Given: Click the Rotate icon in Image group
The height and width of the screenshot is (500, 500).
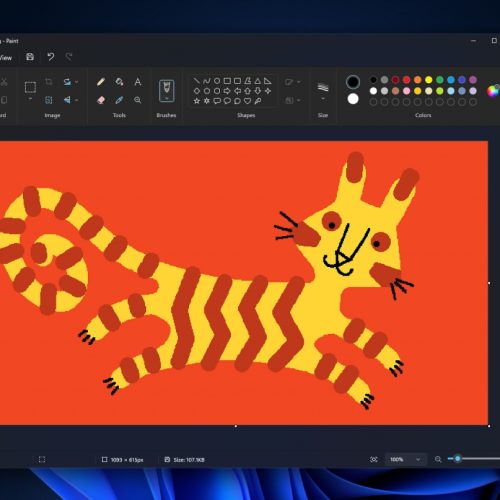Looking at the screenshot, I should click(67, 82).
